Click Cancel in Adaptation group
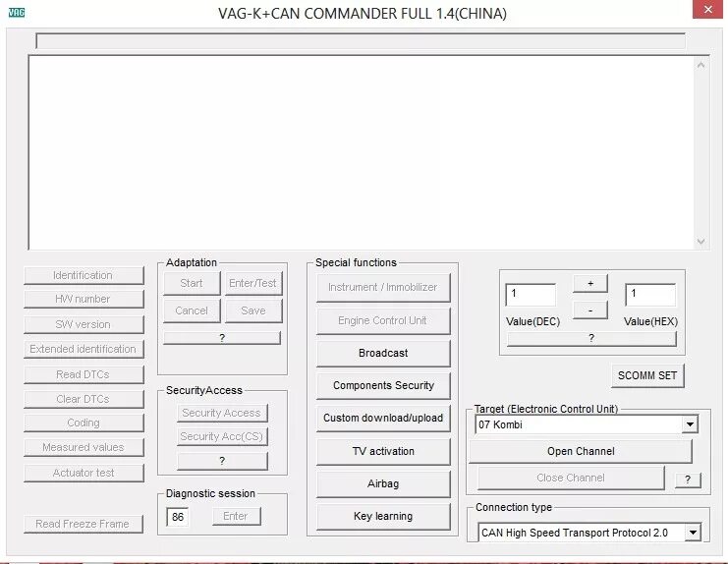This screenshot has width=728, height=564. point(192,310)
